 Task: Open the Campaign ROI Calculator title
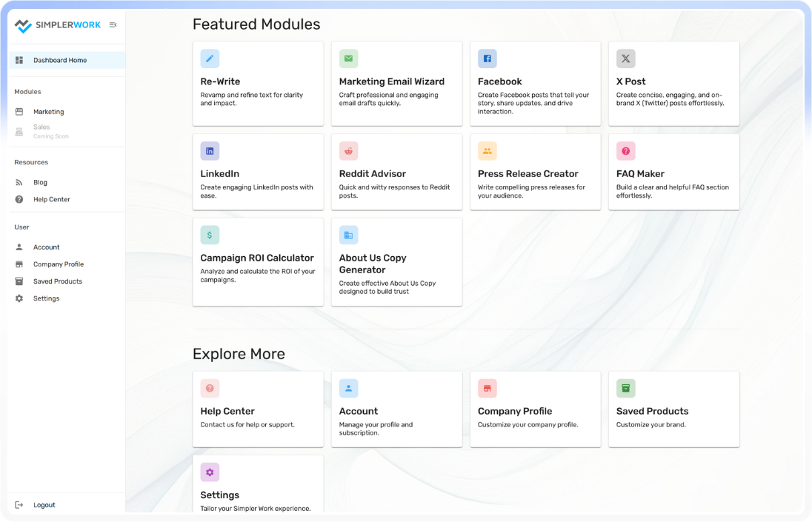click(x=257, y=258)
